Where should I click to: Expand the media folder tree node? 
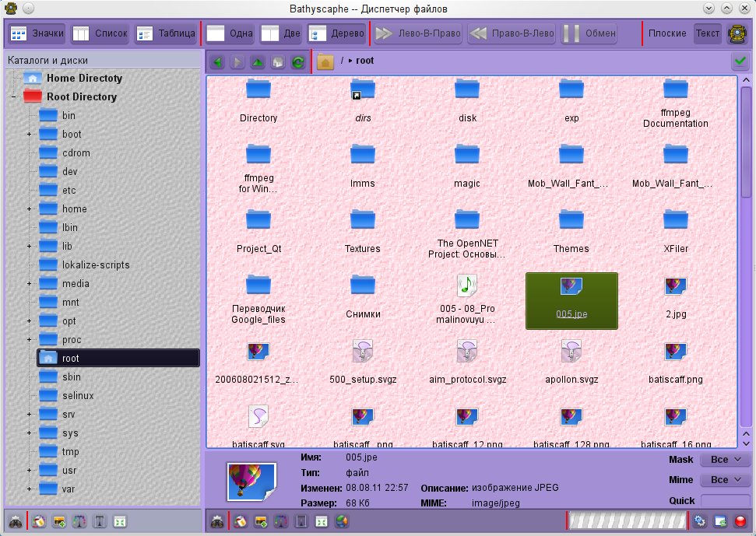tap(30, 284)
